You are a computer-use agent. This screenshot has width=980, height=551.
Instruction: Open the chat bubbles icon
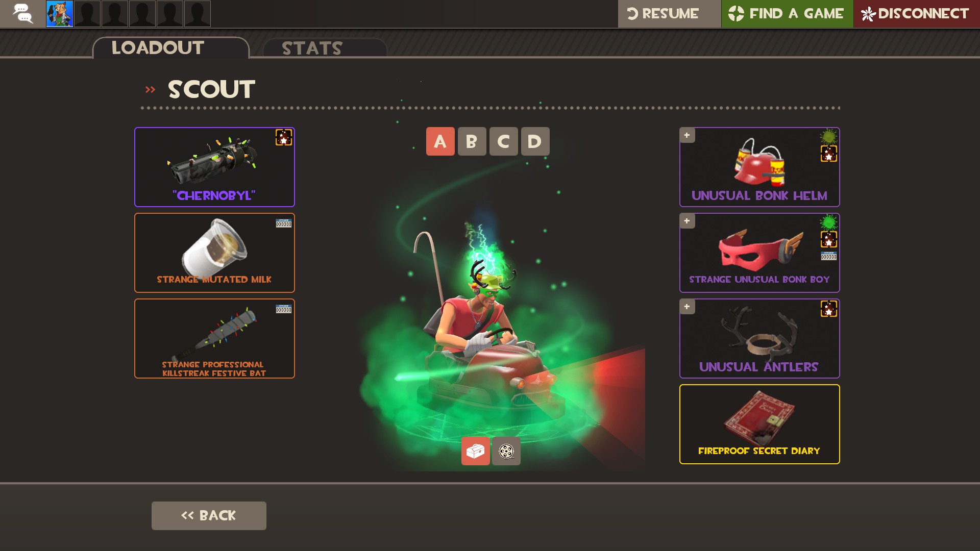tap(23, 14)
